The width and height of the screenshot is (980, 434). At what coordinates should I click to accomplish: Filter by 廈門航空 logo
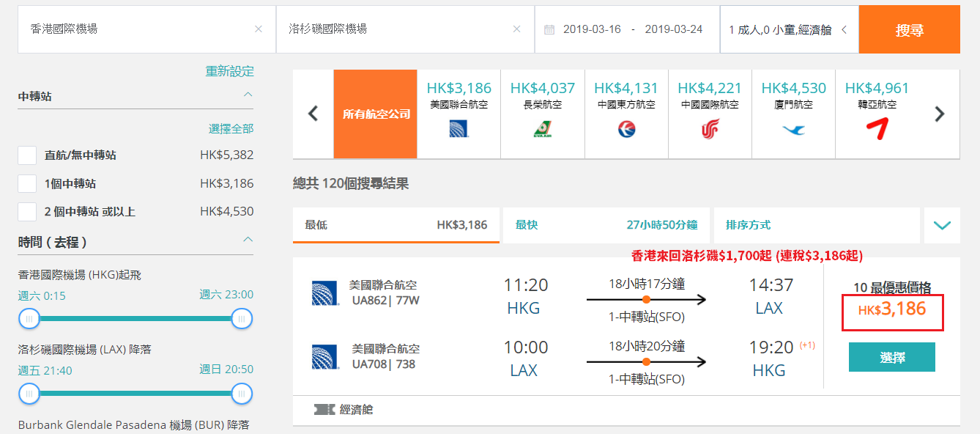click(x=794, y=130)
